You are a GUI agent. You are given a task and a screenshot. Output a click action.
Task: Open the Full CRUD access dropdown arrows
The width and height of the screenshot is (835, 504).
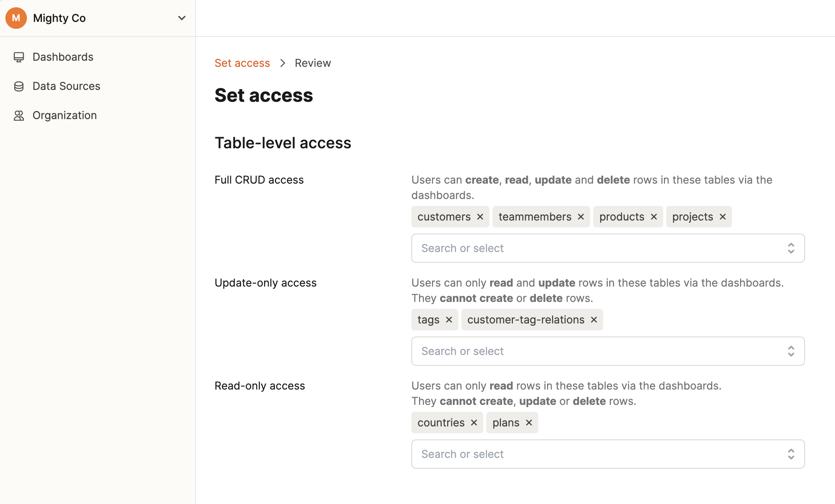pos(791,248)
